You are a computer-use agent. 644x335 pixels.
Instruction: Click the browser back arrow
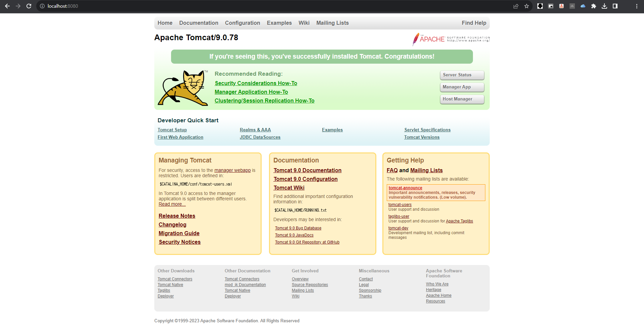click(x=7, y=6)
